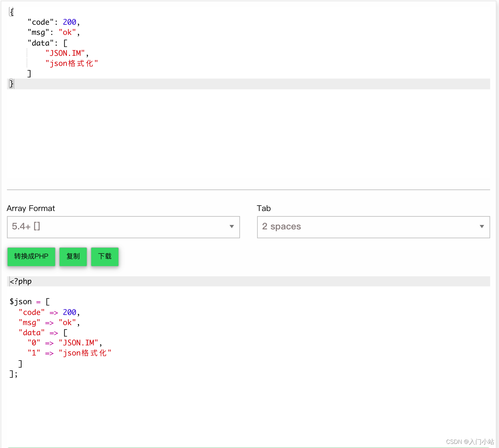The height and width of the screenshot is (448, 499).
Task: Open the Array Format dropdown
Action: (123, 227)
